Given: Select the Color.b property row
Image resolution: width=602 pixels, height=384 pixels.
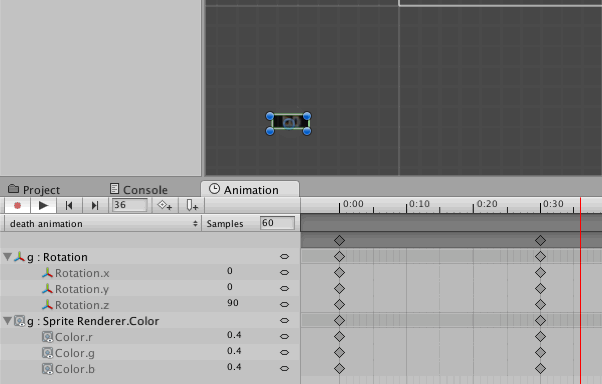Looking at the screenshot, I should (150, 369).
